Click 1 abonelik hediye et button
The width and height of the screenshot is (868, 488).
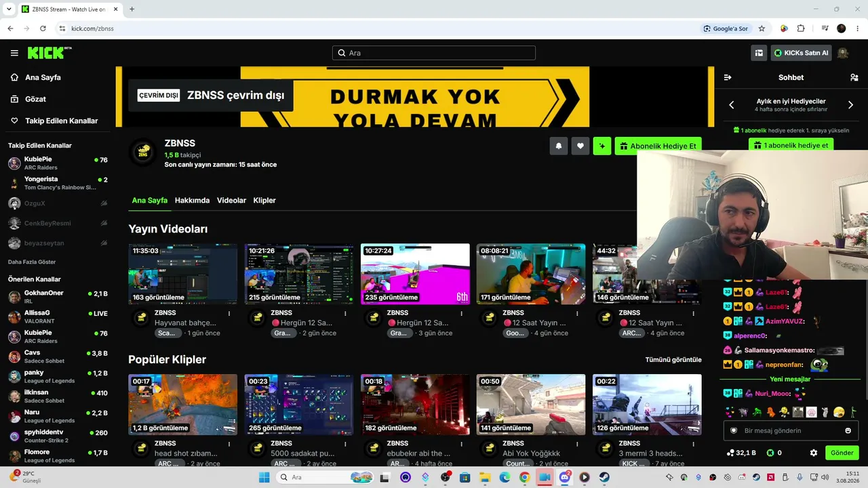click(x=791, y=145)
